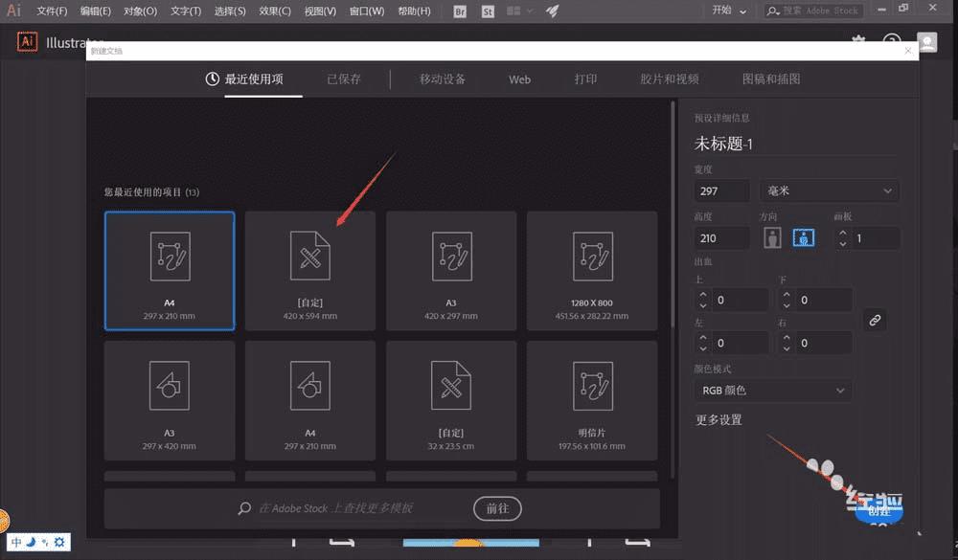
Task: Click the height field showing 210
Action: pyautogui.click(x=721, y=238)
